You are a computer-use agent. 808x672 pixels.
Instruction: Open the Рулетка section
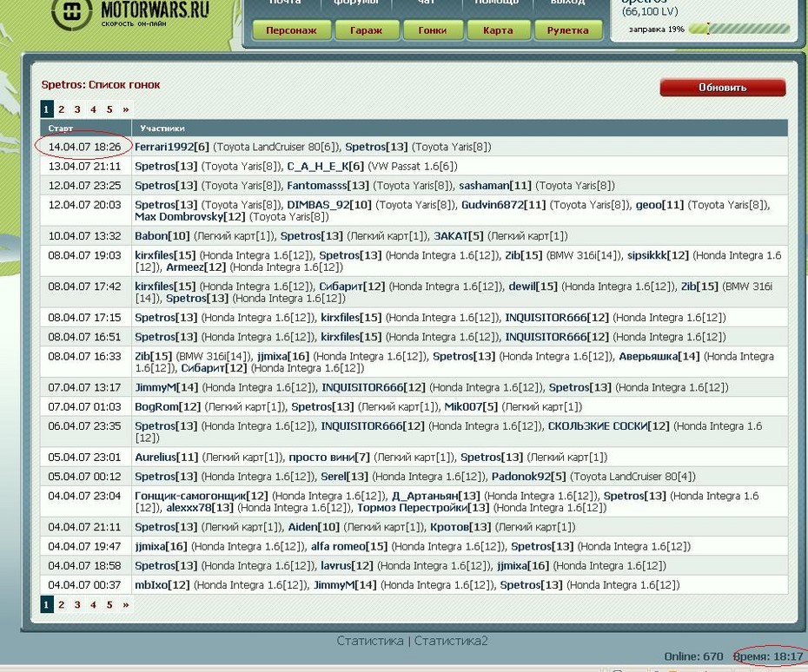tap(568, 30)
